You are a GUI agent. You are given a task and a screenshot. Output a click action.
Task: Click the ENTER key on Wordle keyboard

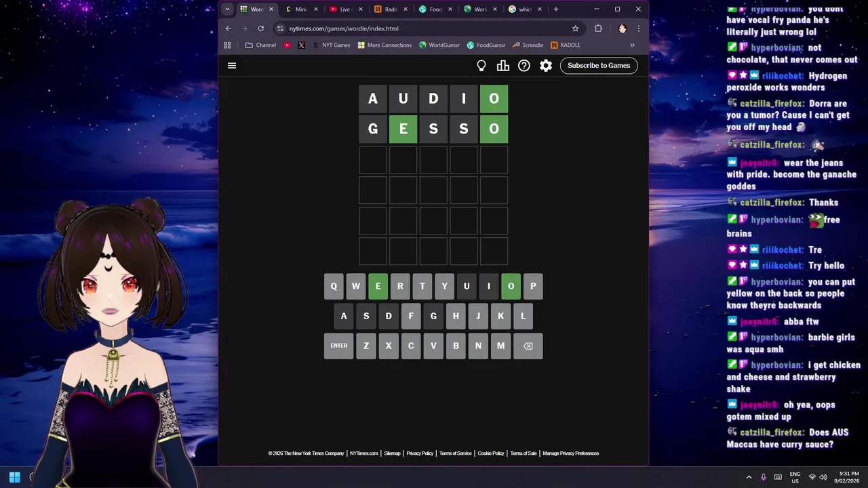pyautogui.click(x=339, y=346)
